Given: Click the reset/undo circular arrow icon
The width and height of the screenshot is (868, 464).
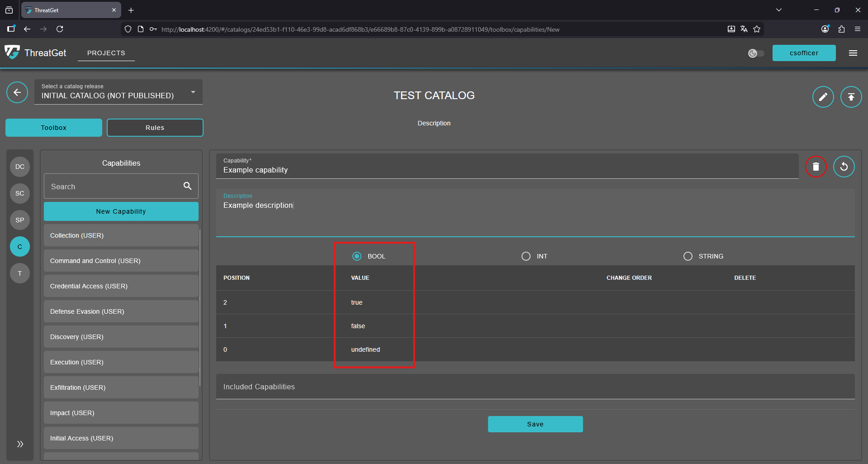Looking at the screenshot, I should (x=844, y=167).
